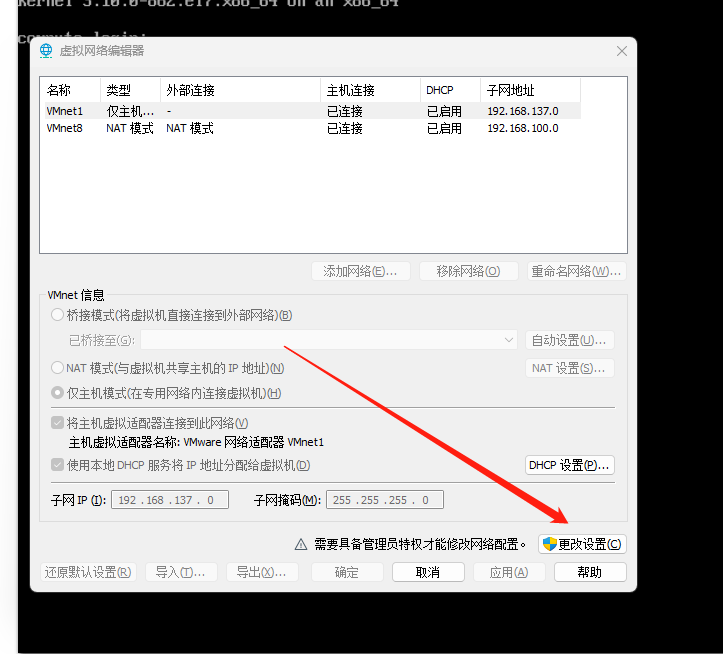Click 重命名网络(W) button
Viewport: 723px width, 654px height.
coord(576,271)
